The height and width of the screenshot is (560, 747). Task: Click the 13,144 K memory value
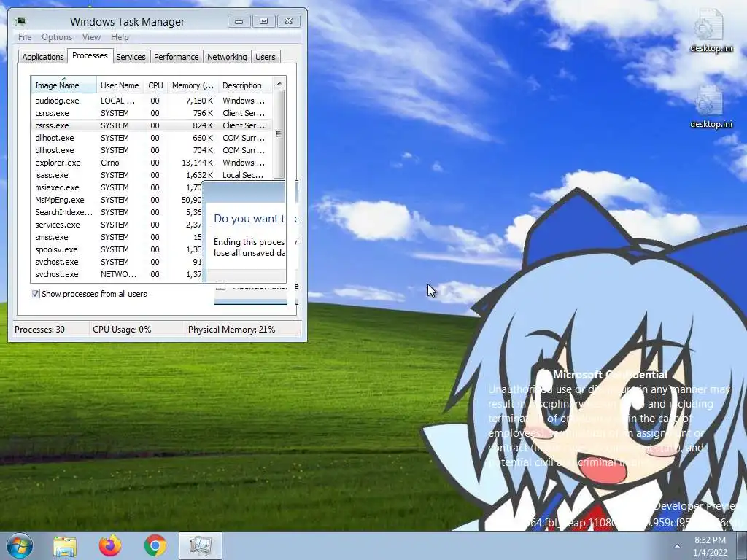(197, 163)
